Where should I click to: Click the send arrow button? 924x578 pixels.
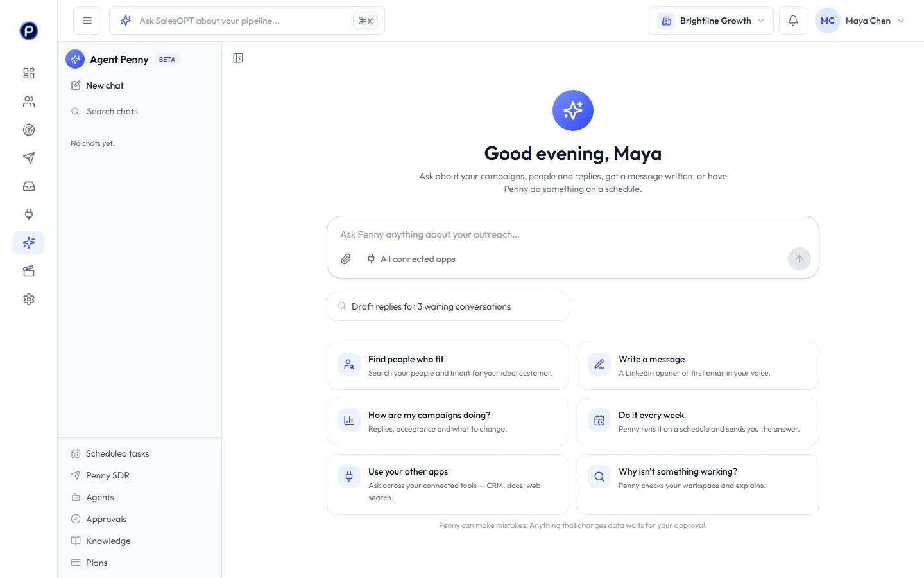(800, 259)
